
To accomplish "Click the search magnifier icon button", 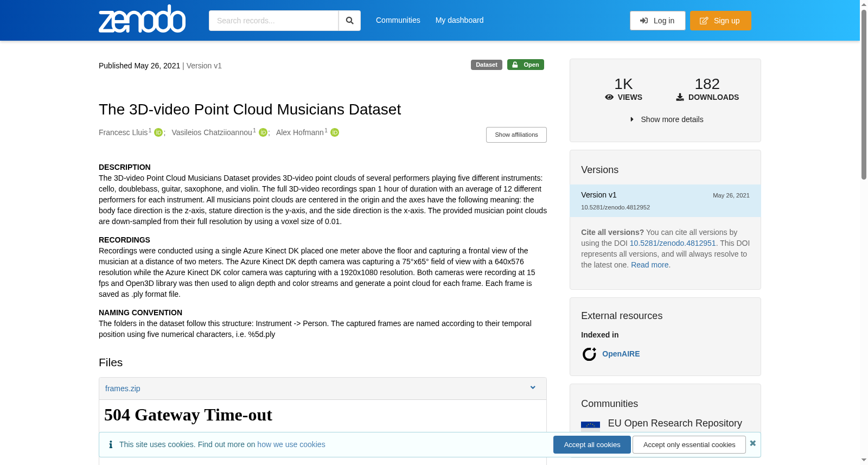I will tap(350, 21).
